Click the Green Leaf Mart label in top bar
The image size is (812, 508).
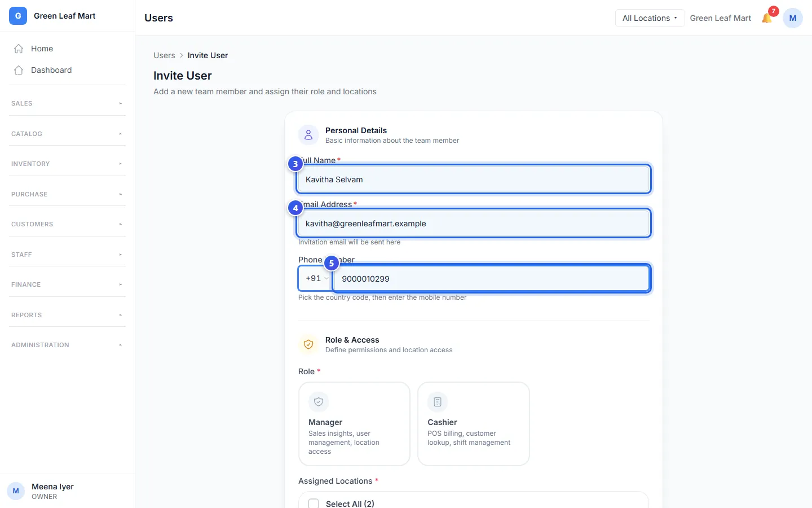(x=721, y=18)
